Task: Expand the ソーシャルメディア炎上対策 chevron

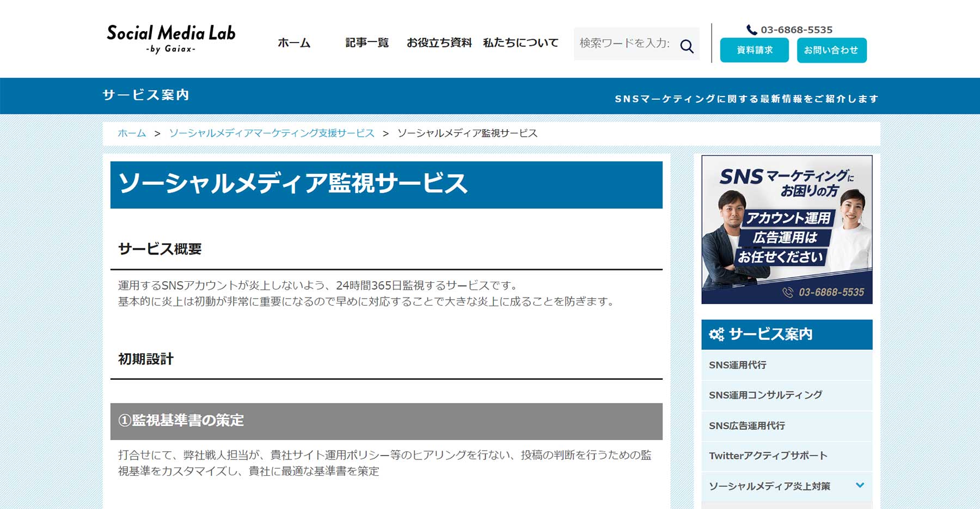Action: click(859, 484)
